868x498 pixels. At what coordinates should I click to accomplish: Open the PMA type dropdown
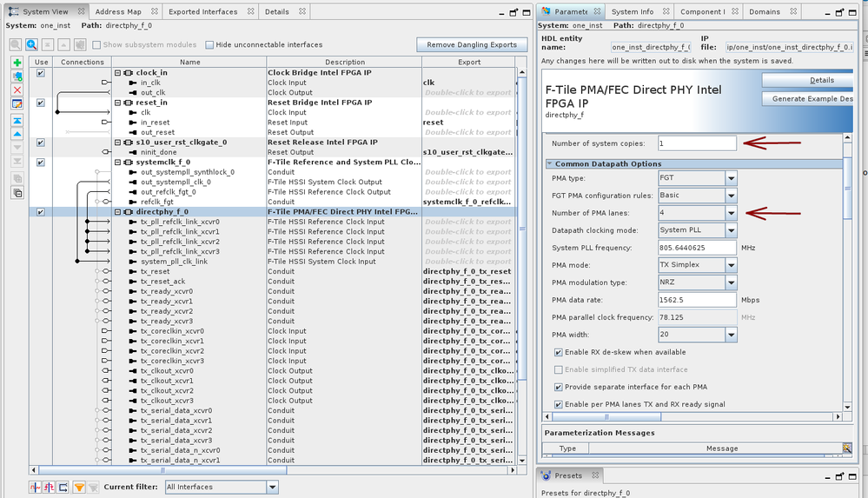tap(731, 178)
